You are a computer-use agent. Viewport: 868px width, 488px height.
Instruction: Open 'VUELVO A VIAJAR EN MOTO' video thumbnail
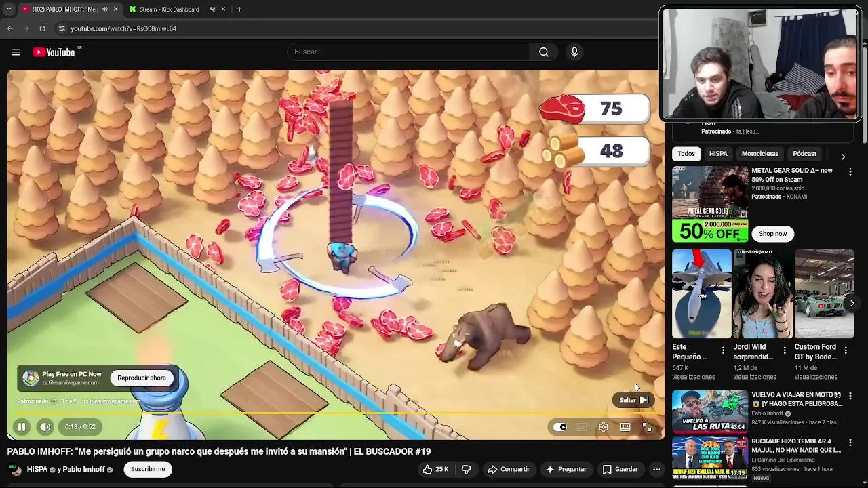(709, 411)
